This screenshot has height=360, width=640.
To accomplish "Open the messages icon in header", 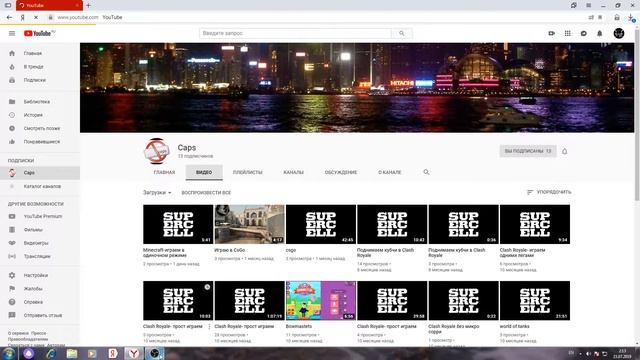I will pos(584,33).
